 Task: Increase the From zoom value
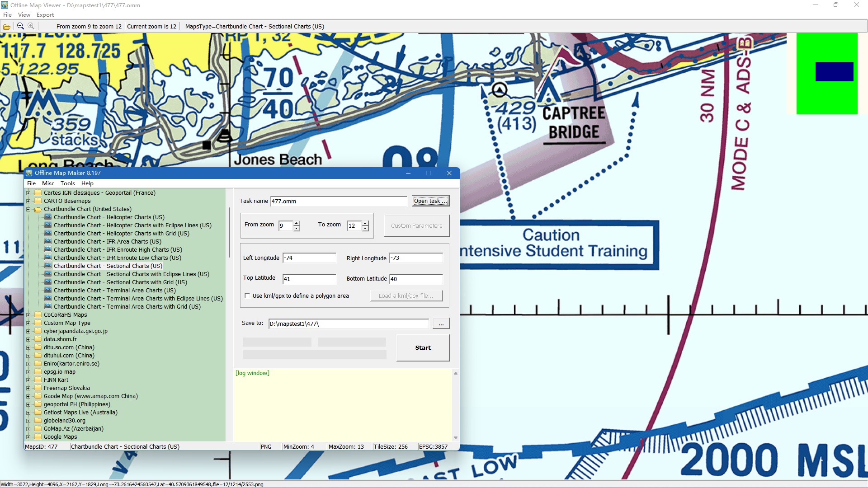click(297, 223)
